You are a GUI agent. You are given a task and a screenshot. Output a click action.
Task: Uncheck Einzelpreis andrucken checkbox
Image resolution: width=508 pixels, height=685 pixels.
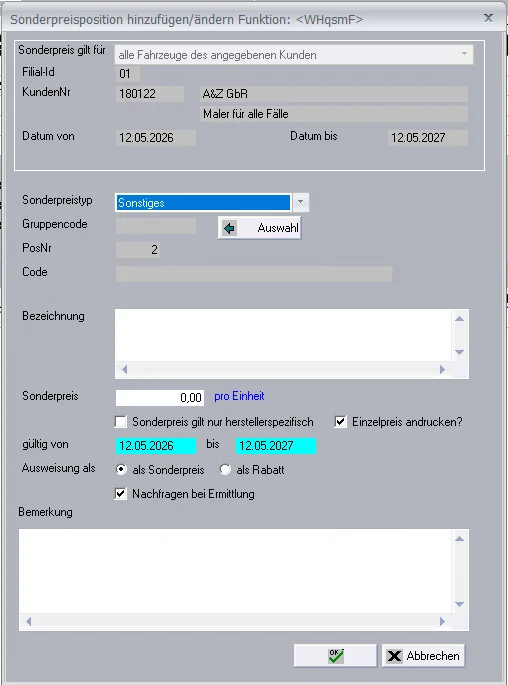(340, 422)
